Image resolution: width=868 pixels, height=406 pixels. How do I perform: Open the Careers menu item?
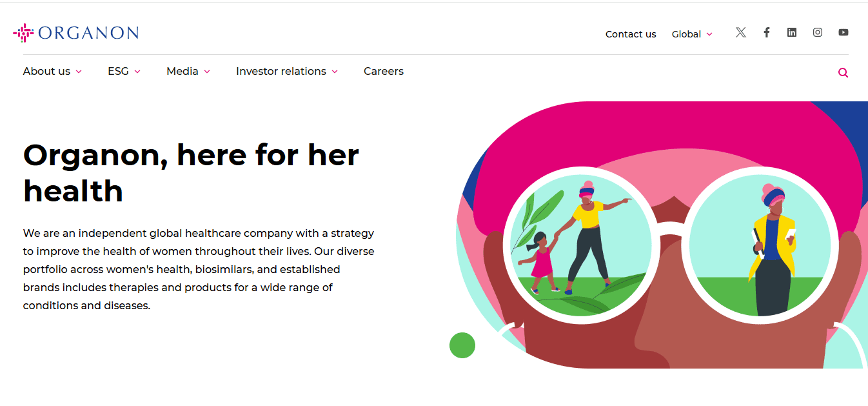click(x=384, y=72)
